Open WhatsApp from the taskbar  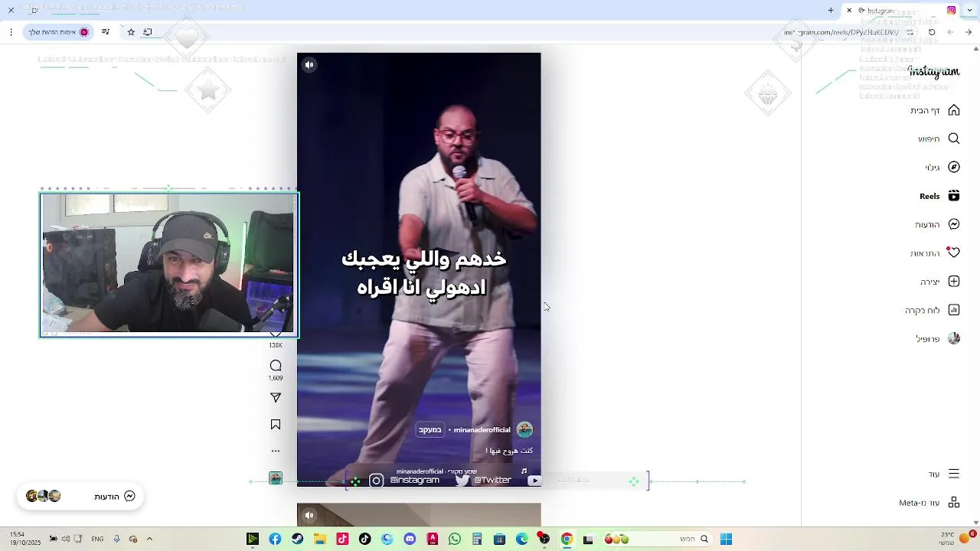[455, 540]
